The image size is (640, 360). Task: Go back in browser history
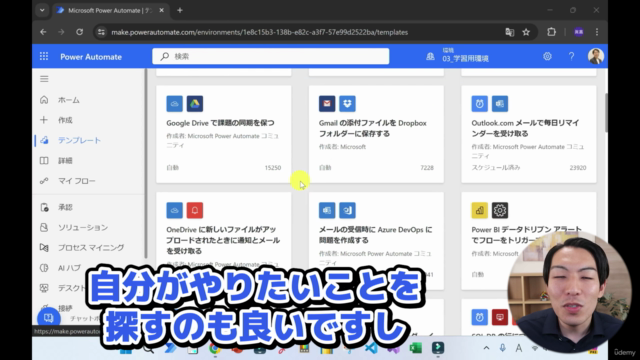coord(43,32)
